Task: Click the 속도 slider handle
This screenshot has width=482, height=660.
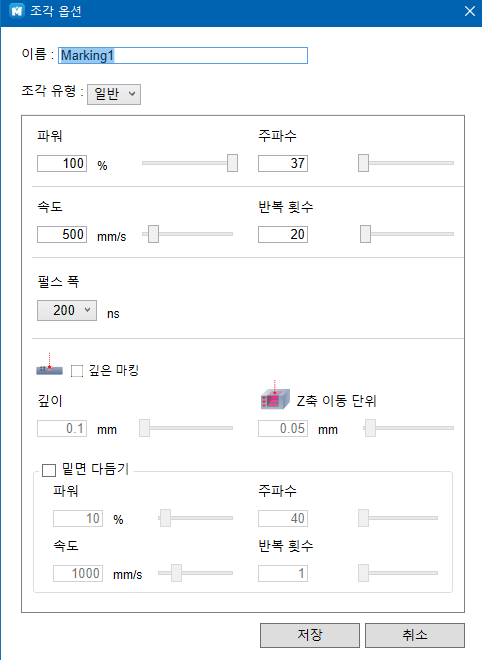Action: (x=153, y=234)
